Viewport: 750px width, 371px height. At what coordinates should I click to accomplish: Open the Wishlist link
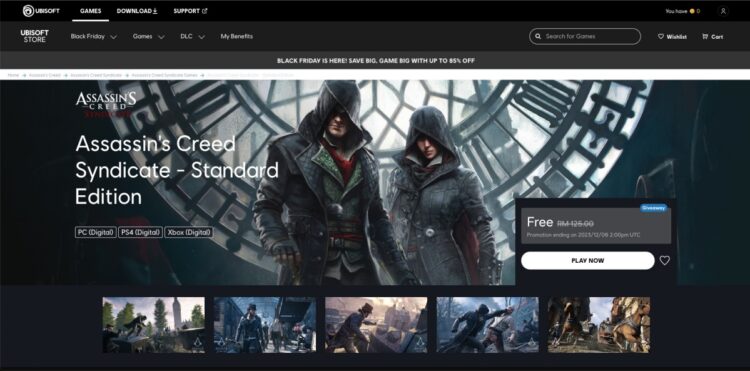672,36
